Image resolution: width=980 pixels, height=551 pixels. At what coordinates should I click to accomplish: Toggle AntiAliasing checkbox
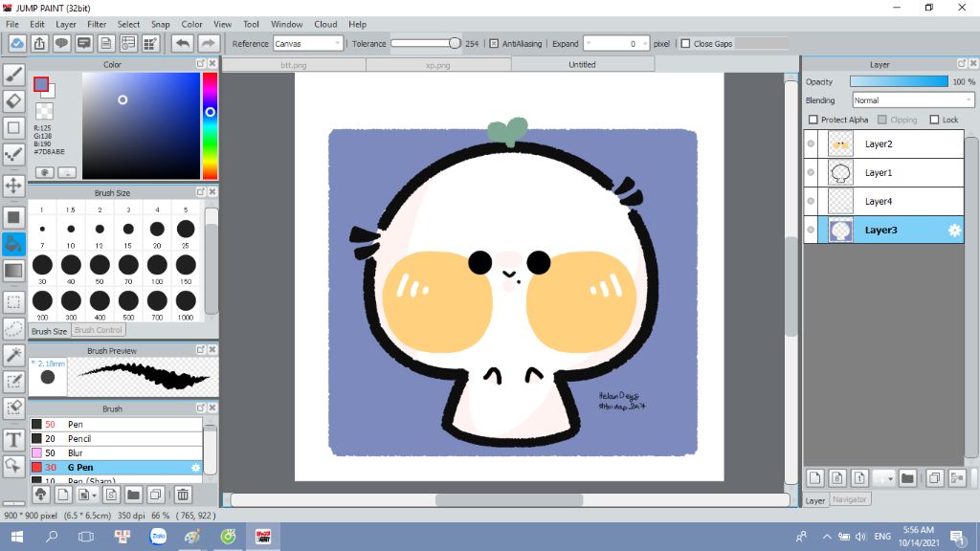pyautogui.click(x=494, y=44)
